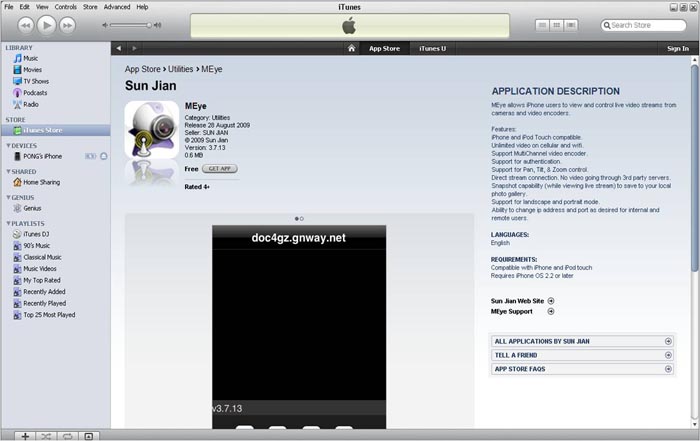Viewport: 700px width, 441px height.
Task: Click the Next track fast-forward button
Action: point(67,25)
